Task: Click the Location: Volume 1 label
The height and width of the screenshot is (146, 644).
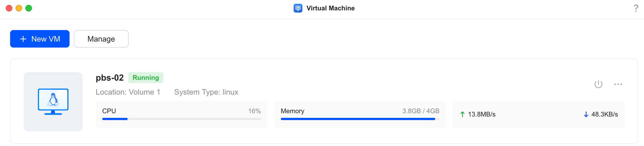Action: click(x=128, y=92)
